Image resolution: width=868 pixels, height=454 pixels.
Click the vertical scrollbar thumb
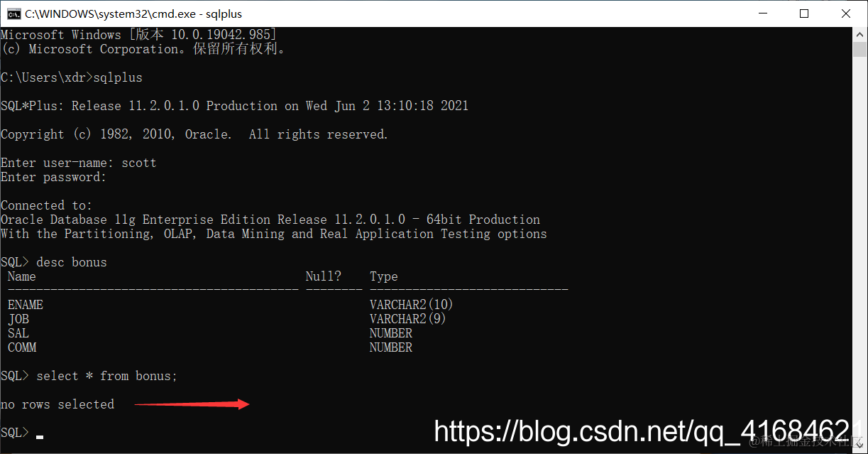[860, 49]
